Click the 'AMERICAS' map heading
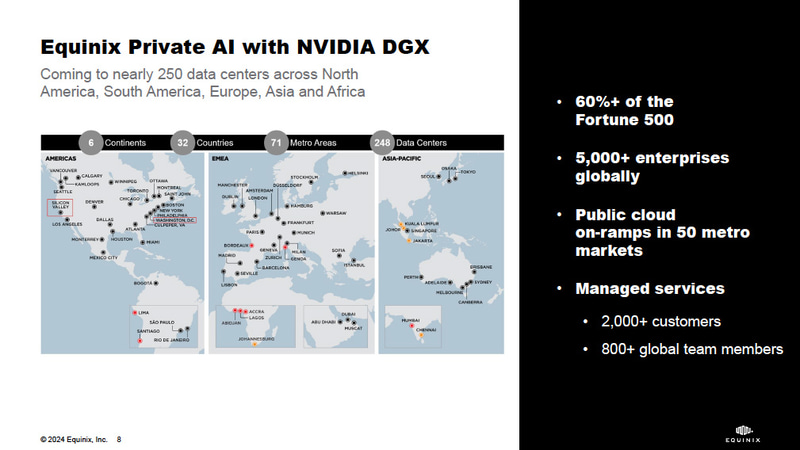Image resolution: width=800 pixels, height=450 pixels. click(61, 159)
